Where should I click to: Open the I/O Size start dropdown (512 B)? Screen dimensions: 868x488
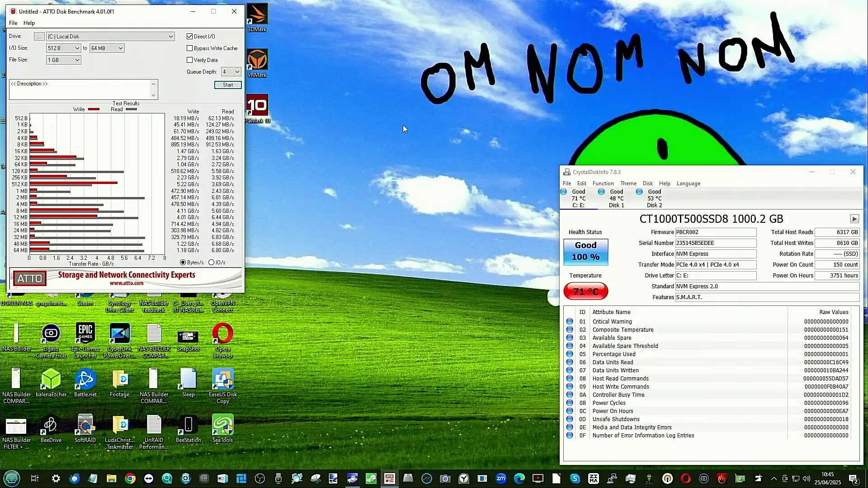tap(63, 48)
